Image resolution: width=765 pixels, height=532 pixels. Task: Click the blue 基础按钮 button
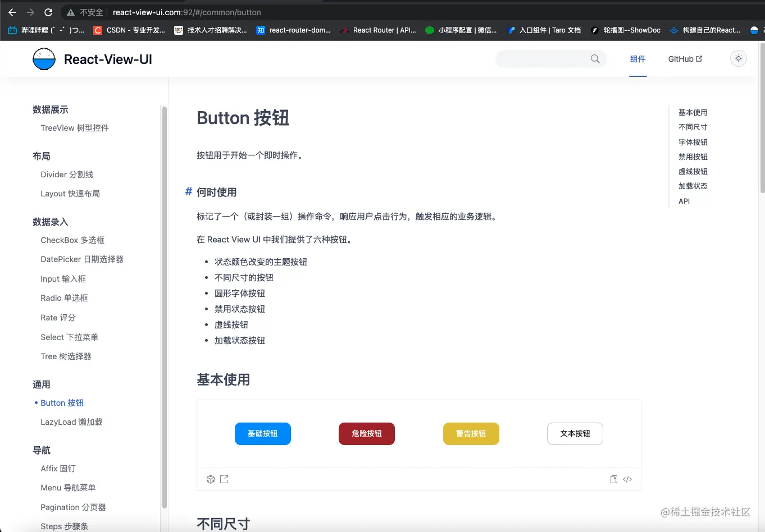click(263, 434)
